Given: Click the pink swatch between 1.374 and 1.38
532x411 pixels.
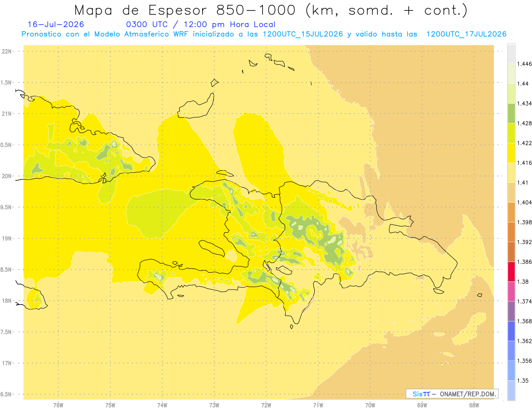Looking at the screenshot, I should (511, 291).
